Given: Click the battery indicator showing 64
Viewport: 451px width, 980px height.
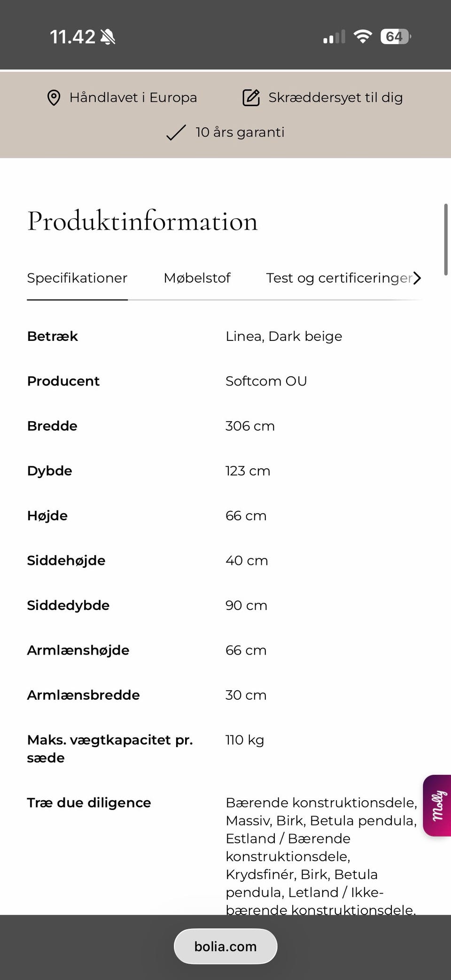Looking at the screenshot, I should [394, 36].
